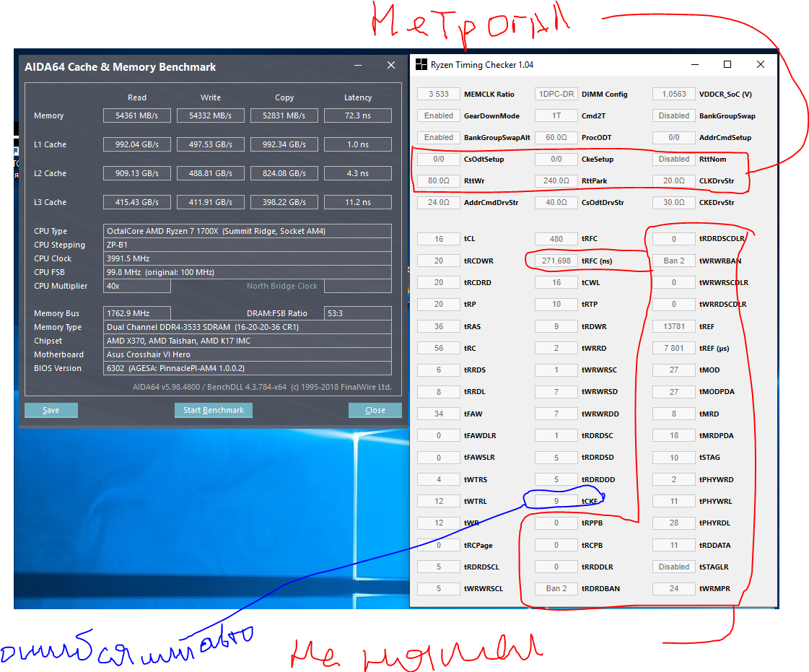Viewport: 809px width, 672px height.
Task: Click tCL value 16
Action: [439, 239]
